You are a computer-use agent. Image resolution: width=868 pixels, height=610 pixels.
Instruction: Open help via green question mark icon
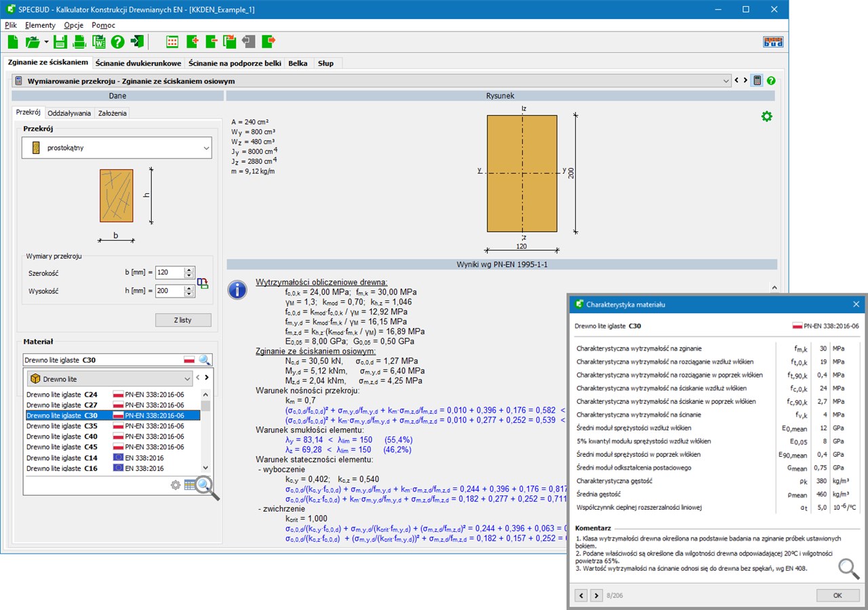(x=117, y=42)
